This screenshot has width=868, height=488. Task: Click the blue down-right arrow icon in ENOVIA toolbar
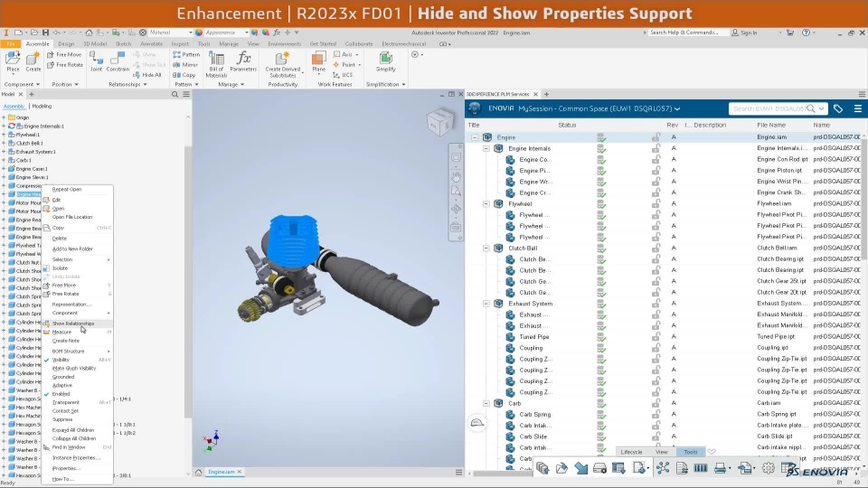[580, 468]
